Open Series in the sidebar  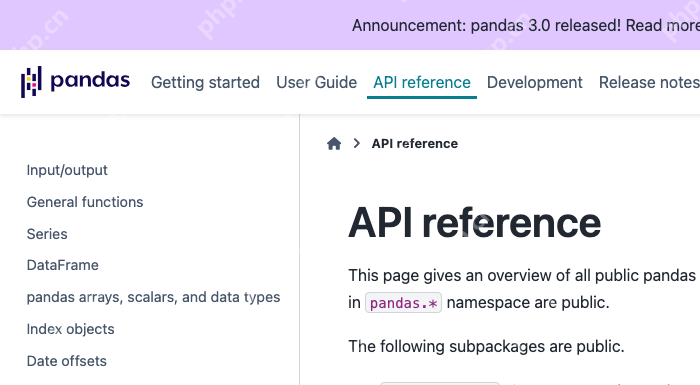click(x=47, y=234)
